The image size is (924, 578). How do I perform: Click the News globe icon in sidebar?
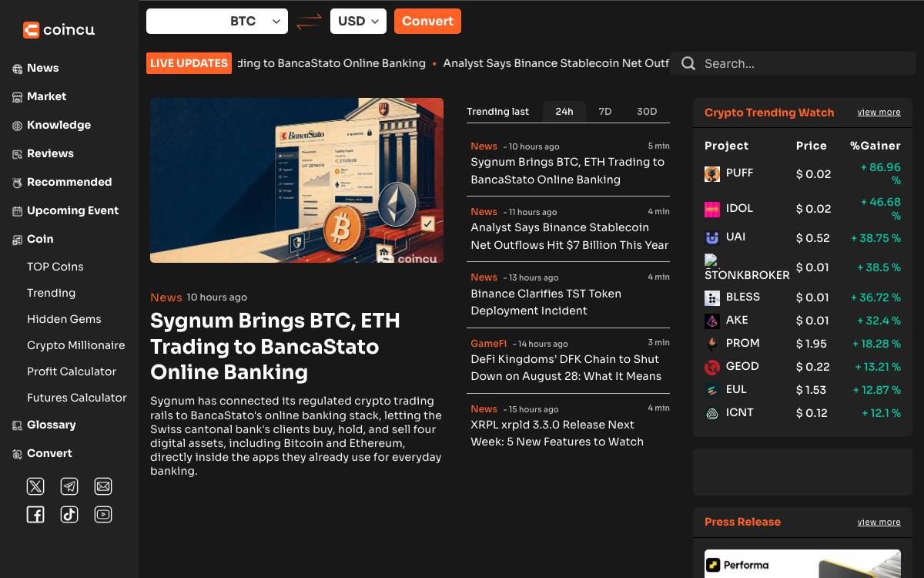17,69
